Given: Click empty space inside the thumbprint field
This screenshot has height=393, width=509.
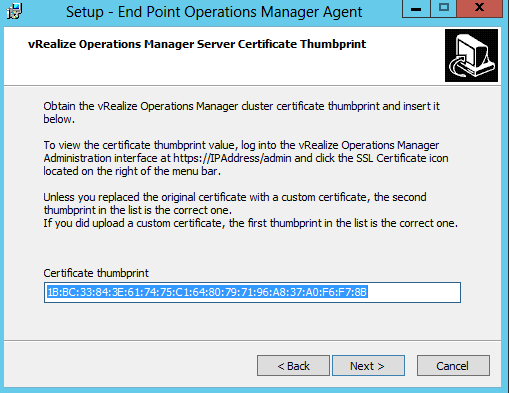Looking at the screenshot, I should pyautogui.click(x=413, y=292).
